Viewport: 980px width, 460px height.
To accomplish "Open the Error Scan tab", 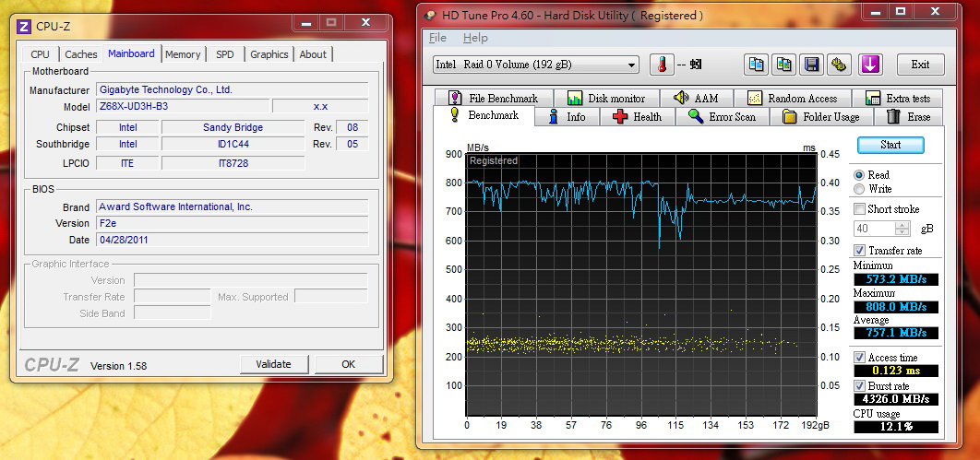I will tap(723, 117).
